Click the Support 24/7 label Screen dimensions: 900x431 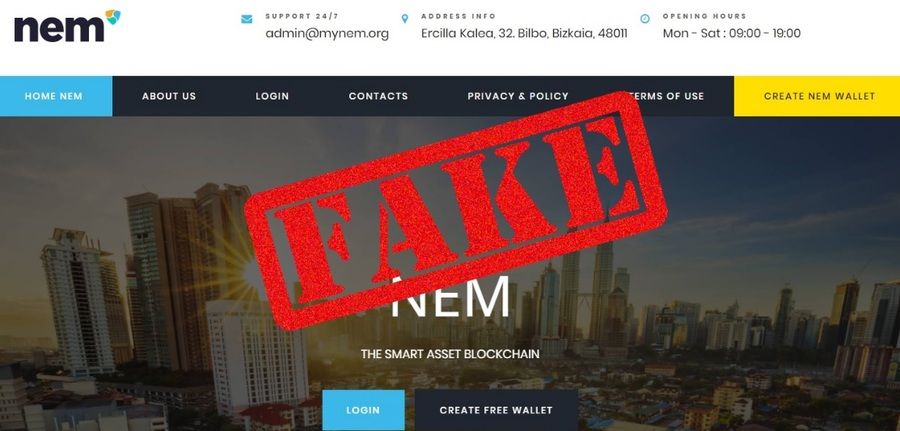[x=302, y=16]
